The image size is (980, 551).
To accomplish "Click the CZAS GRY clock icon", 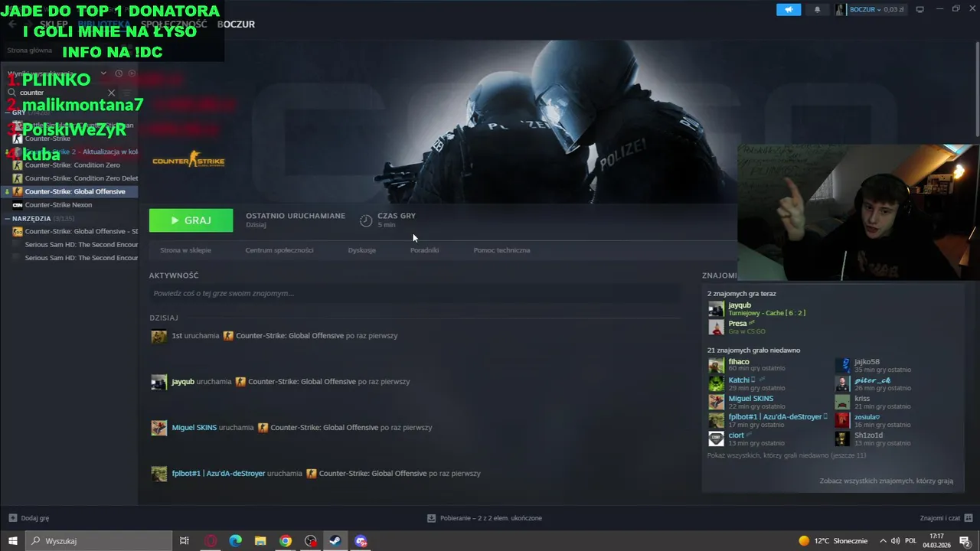I will pyautogui.click(x=366, y=220).
